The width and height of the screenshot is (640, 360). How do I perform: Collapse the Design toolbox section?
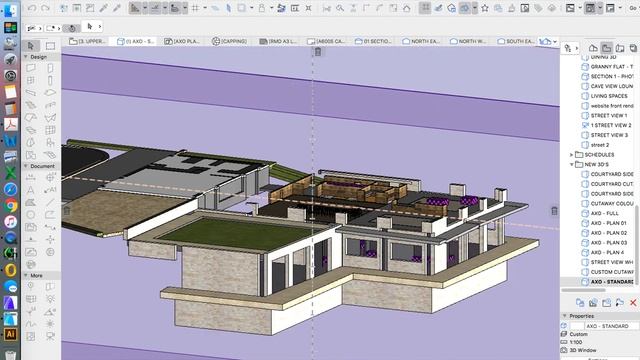point(26,57)
